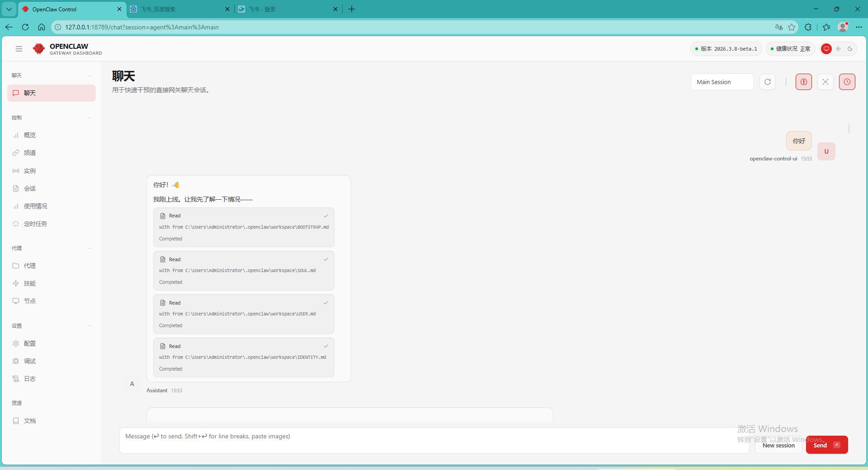Screen dimensions: 868x470
Task: Toggle the brain thinking display button
Action: point(804,82)
